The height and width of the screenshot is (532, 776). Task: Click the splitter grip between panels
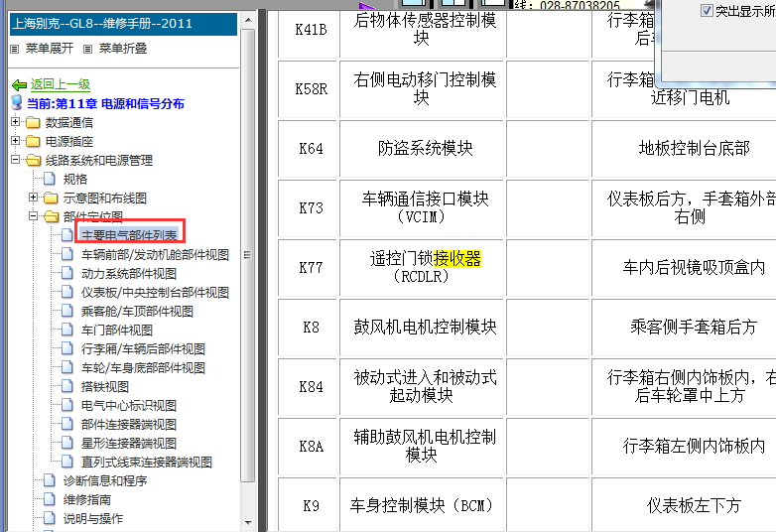coord(262,270)
